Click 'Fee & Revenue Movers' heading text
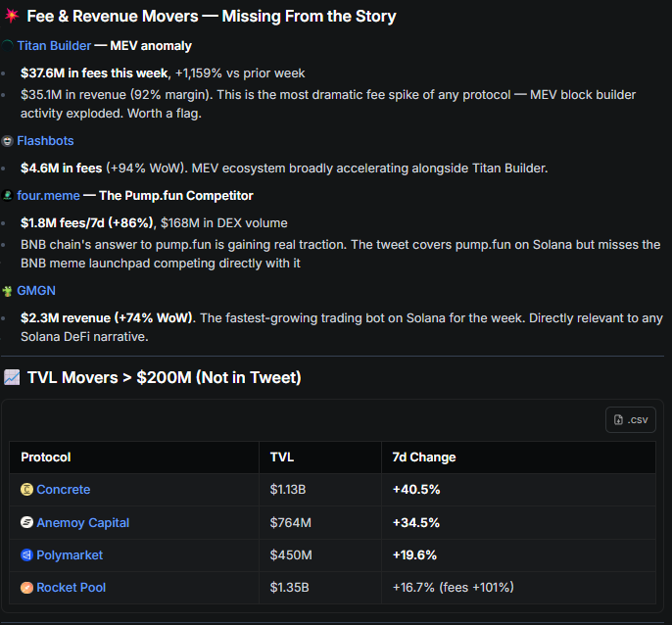The width and height of the screenshot is (672, 625). point(113,16)
